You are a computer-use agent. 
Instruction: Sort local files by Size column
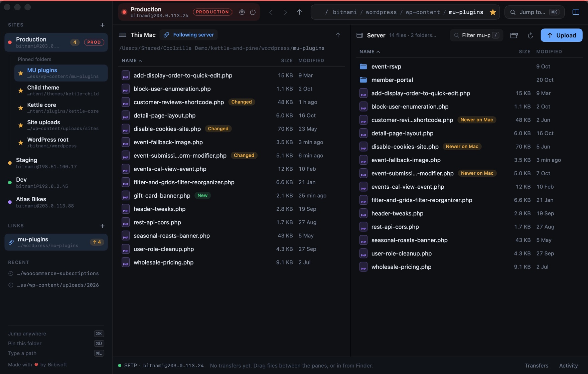coord(287,60)
